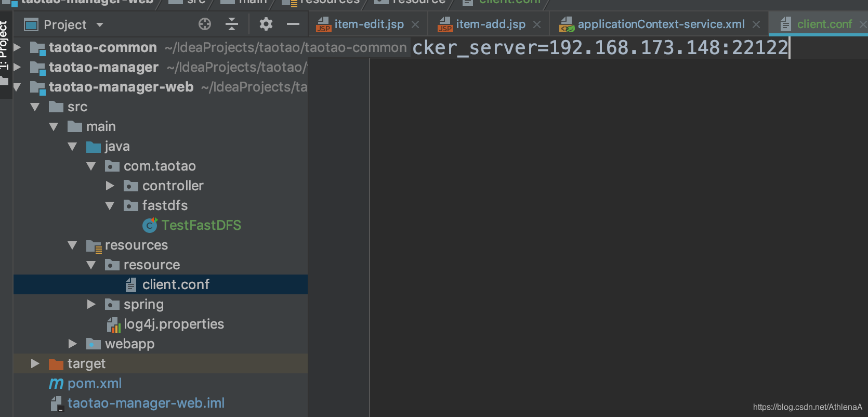868x417 pixels.
Task: Select taotao-manager-web.iml file
Action: click(x=146, y=403)
